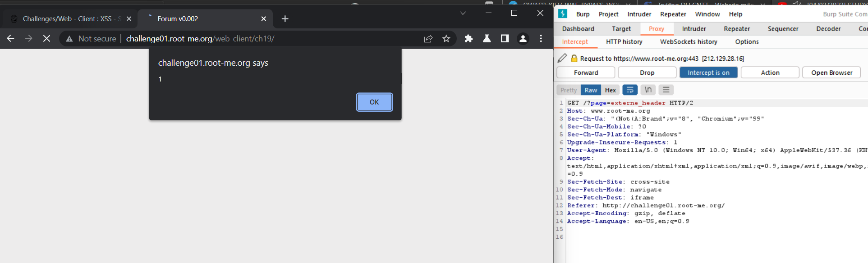The height and width of the screenshot is (263, 868).
Task: Open Chrome three-dot menu
Action: [541, 39]
